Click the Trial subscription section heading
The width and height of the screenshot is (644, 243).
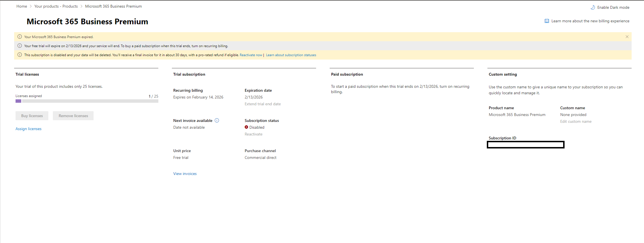[x=189, y=74]
